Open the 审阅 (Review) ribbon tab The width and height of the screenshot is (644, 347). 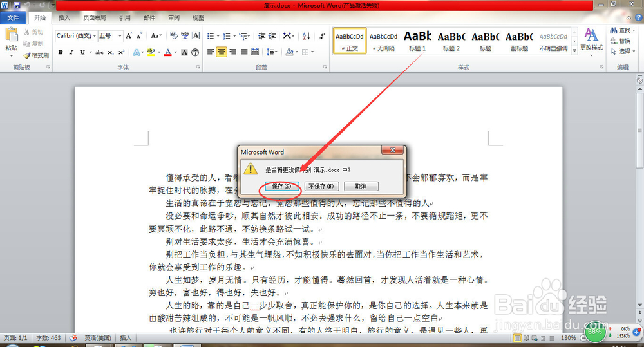pyautogui.click(x=174, y=17)
